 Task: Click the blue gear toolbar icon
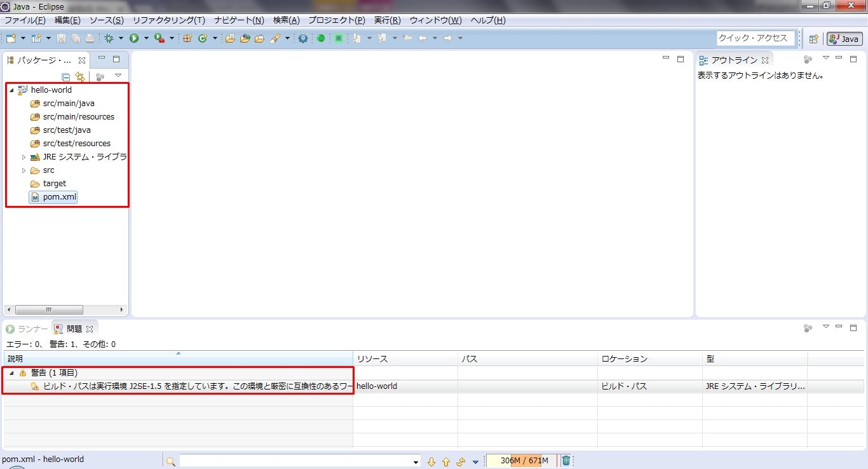[303, 38]
